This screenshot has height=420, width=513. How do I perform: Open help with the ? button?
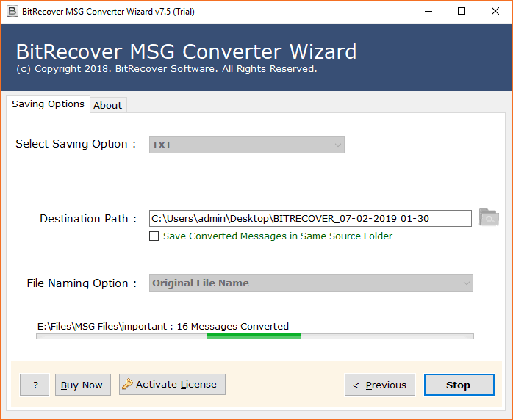pos(35,385)
